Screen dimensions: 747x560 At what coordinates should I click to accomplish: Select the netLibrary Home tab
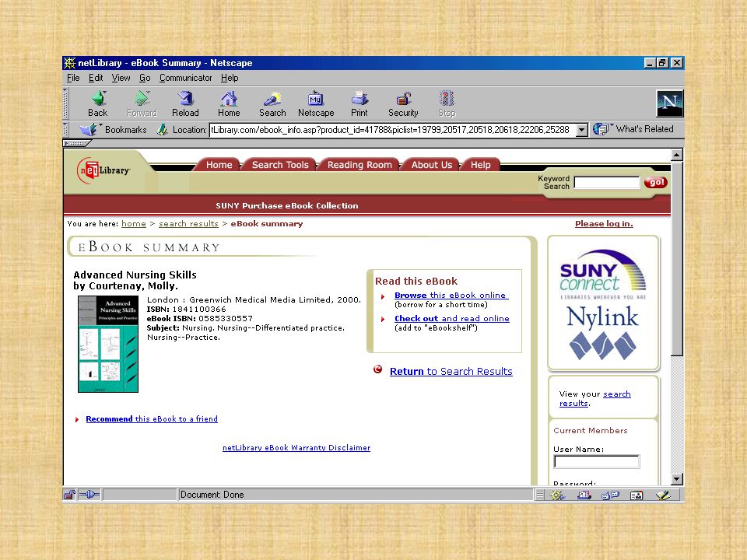219,165
